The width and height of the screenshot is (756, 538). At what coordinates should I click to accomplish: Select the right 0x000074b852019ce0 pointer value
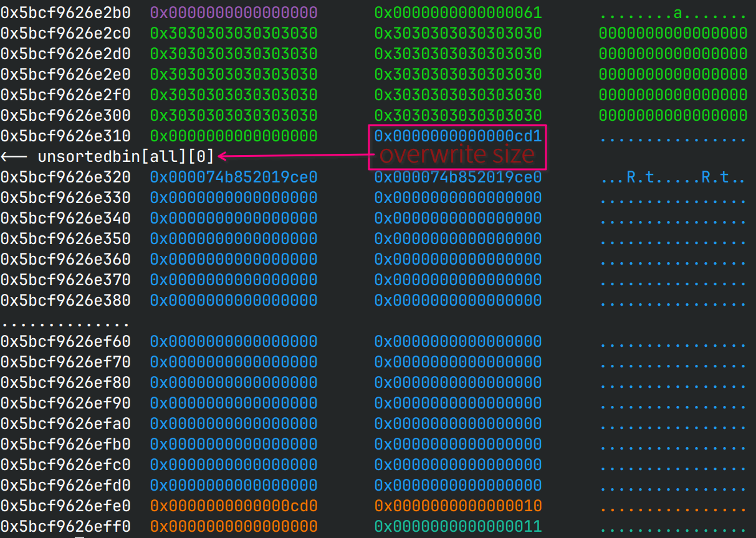[x=458, y=177]
